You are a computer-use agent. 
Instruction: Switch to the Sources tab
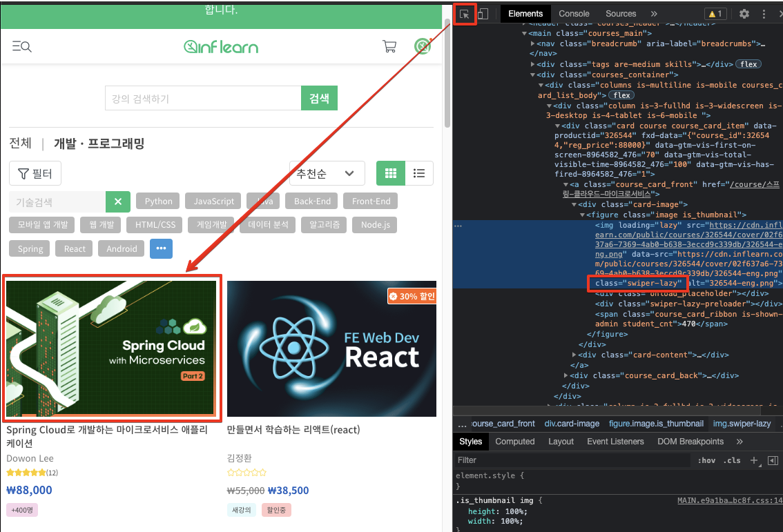(621, 14)
